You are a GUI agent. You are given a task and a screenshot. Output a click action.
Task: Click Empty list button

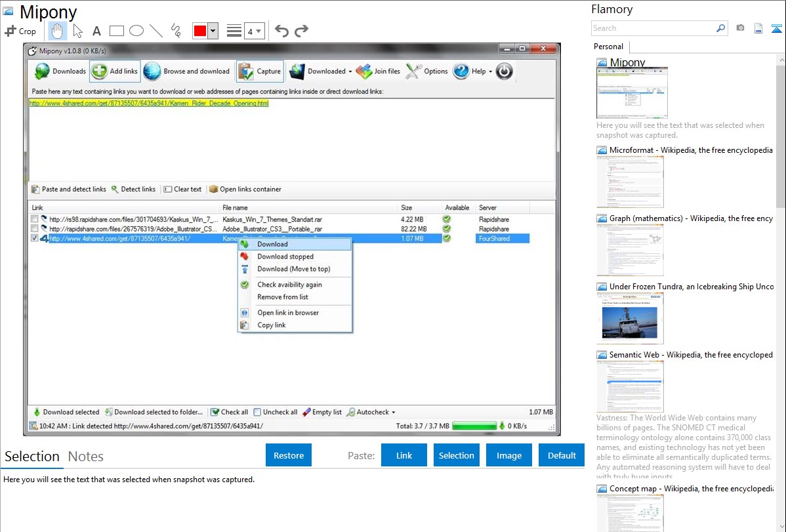322,412
